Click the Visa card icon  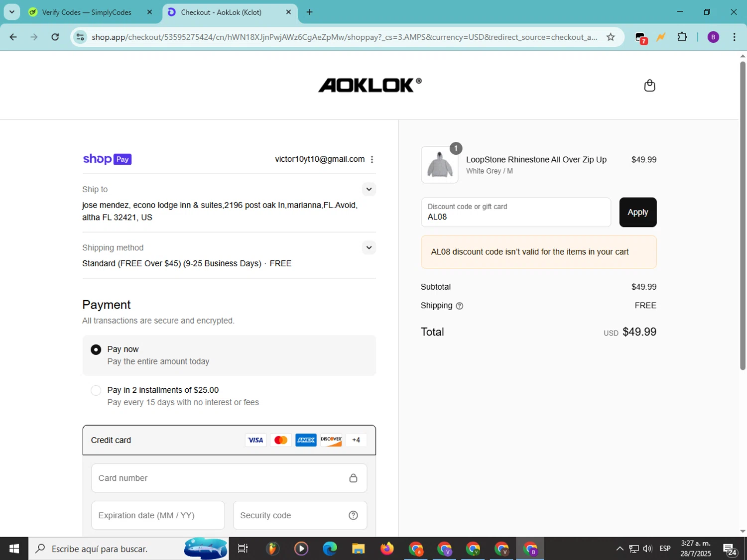pyautogui.click(x=255, y=440)
